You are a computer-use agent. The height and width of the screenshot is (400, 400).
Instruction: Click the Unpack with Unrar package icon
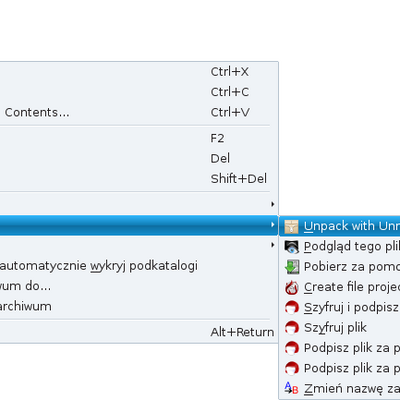291,226
